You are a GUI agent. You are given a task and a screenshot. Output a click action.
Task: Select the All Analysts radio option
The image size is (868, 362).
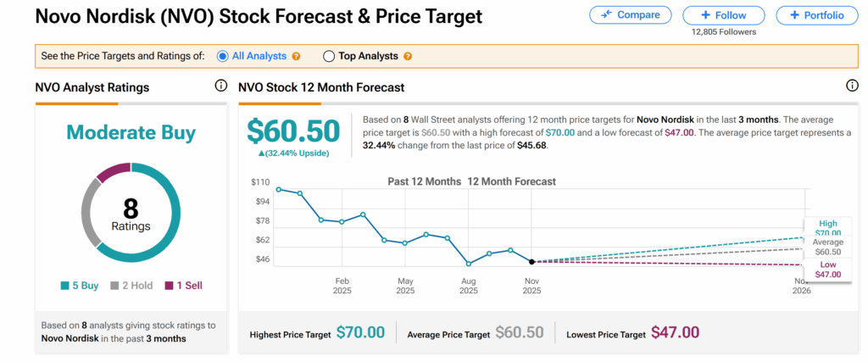(223, 56)
